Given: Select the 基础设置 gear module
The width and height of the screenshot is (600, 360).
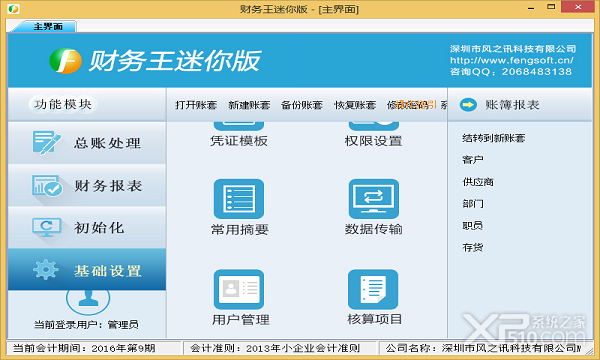Looking at the screenshot, I should (87, 269).
